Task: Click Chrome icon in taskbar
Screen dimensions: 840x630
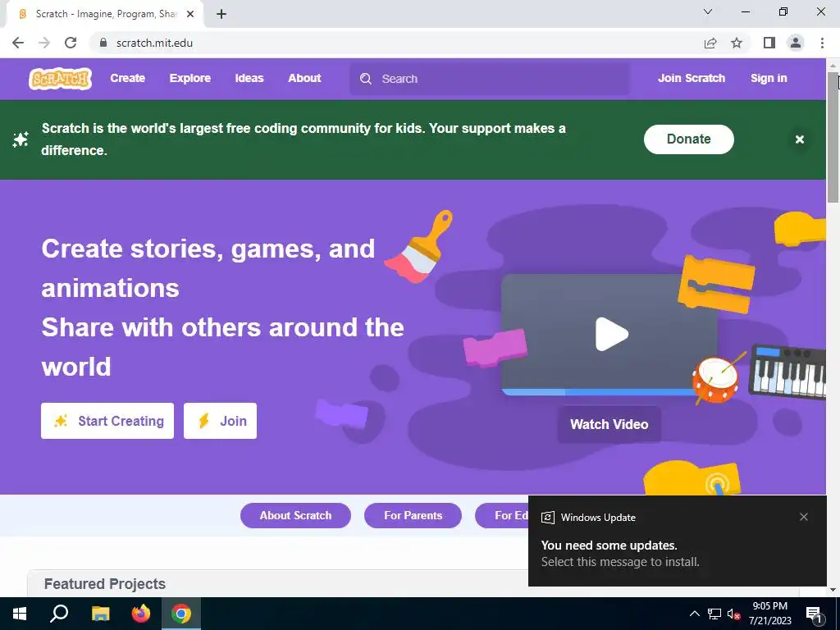Action: coord(181,614)
